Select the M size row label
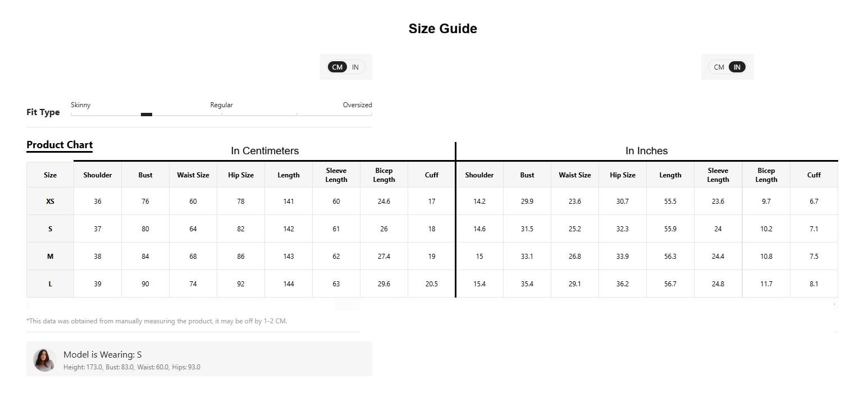 (x=50, y=257)
